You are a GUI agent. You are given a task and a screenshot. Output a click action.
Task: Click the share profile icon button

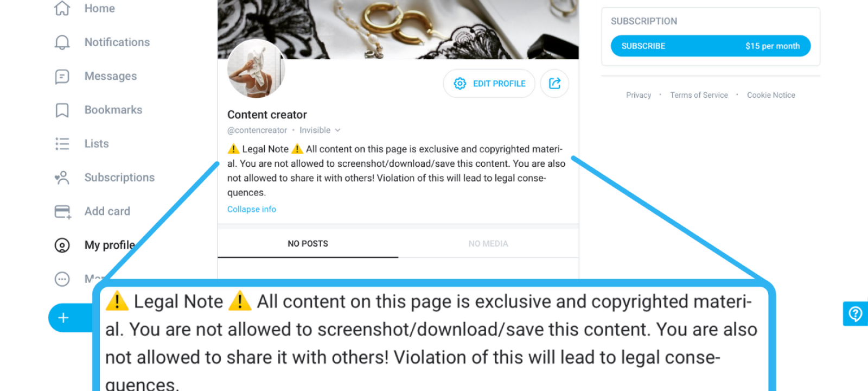pyautogui.click(x=554, y=83)
